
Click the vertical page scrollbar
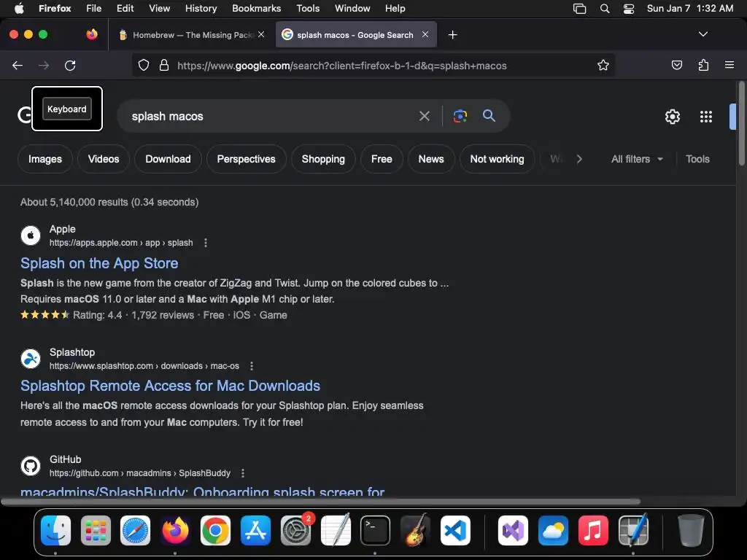click(x=741, y=124)
